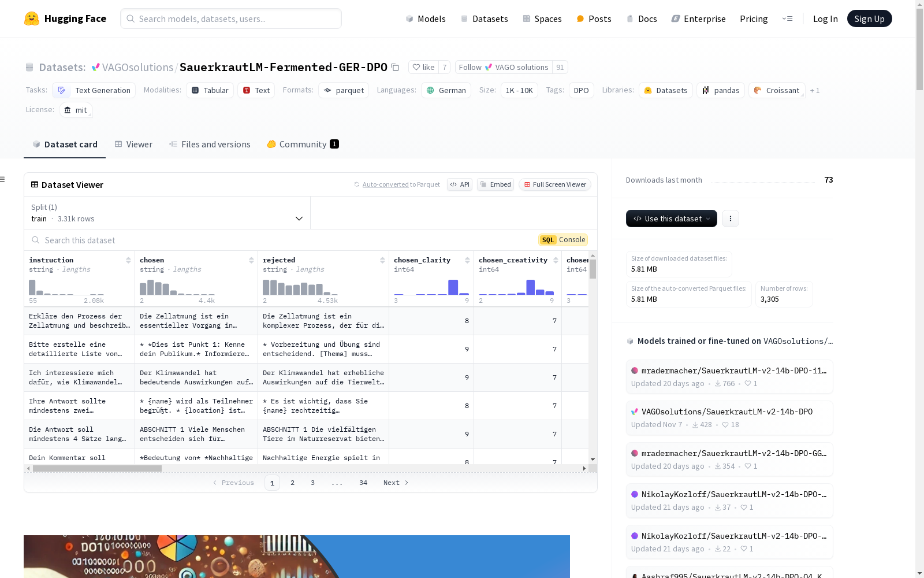Go to page 2 of the dataset
The width and height of the screenshot is (924, 578).
pos(293,483)
